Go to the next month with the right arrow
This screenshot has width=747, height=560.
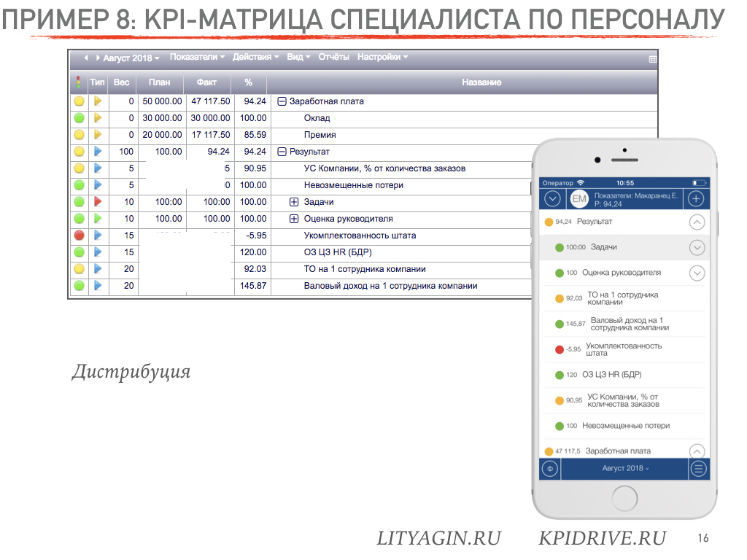click(x=98, y=58)
